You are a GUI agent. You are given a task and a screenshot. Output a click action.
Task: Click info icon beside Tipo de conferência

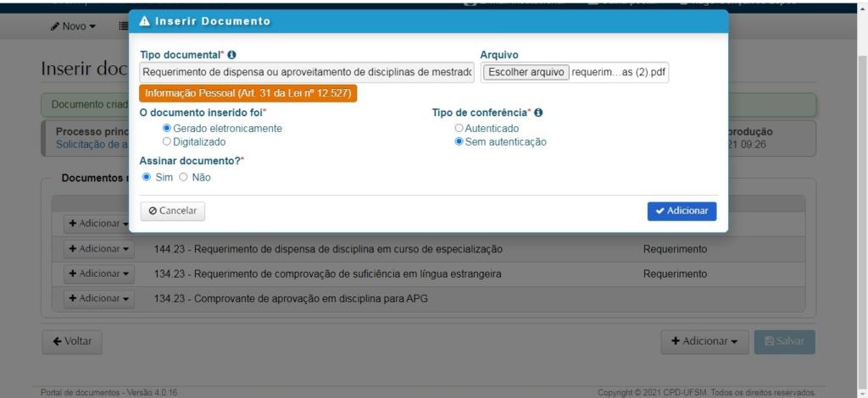pos(539,113)
